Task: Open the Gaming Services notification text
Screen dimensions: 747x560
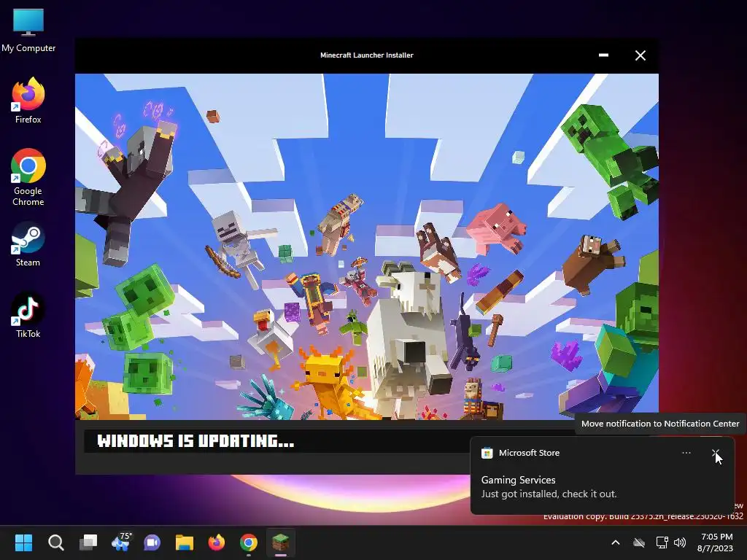Action: coord(519,480)
